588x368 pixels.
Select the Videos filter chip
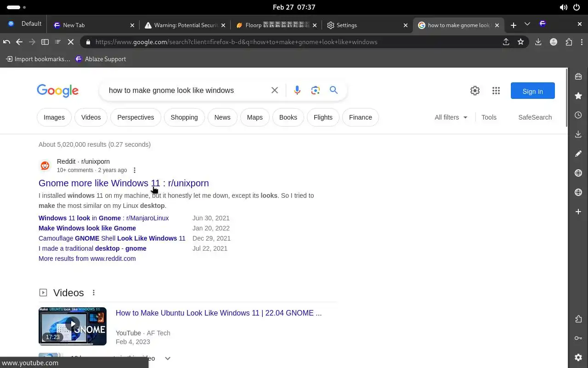pyautogui.click(x=91, y=117)
